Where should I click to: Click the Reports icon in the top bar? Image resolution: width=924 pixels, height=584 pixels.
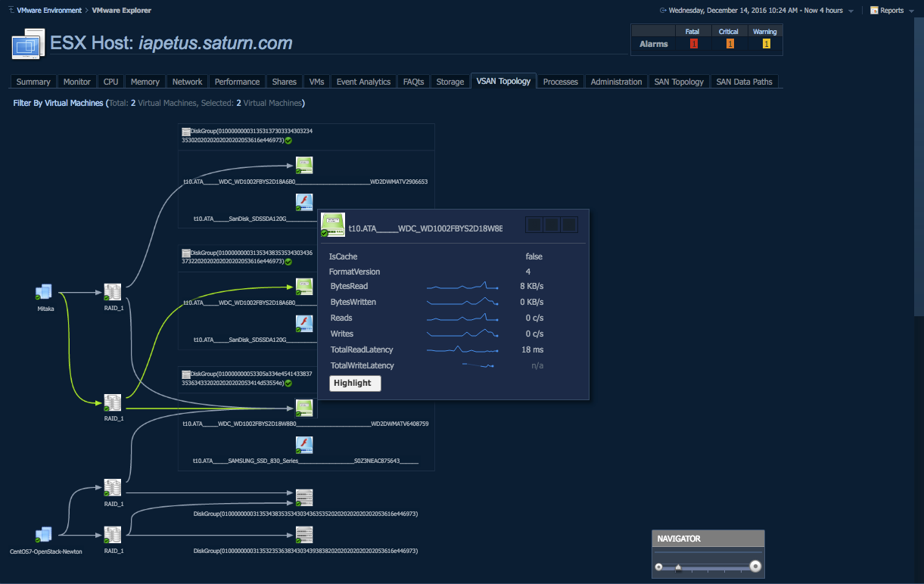coord(874,11)
